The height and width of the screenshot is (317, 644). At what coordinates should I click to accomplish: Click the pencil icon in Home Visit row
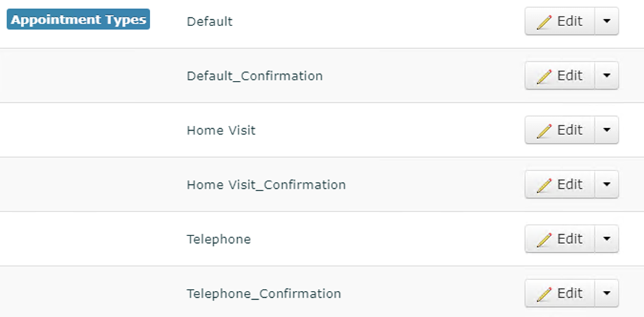point(545,130)
